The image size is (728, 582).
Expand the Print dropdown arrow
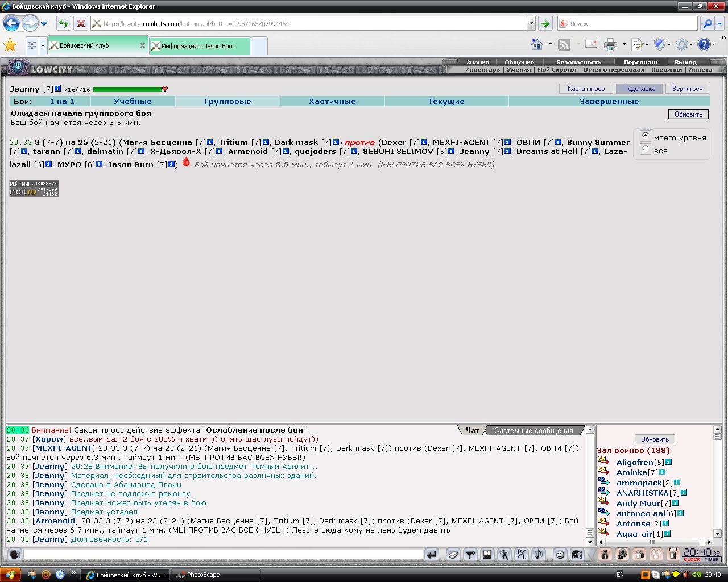click(x=624, y=44)
